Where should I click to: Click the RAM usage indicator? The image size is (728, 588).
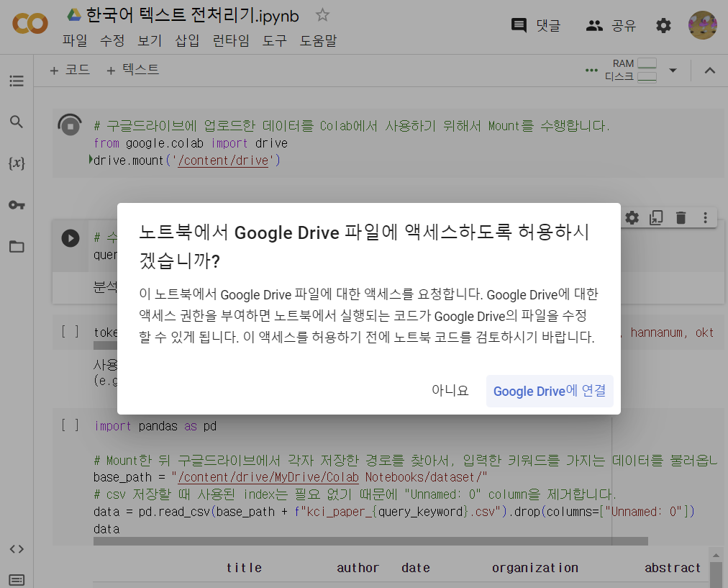[634, 63]
